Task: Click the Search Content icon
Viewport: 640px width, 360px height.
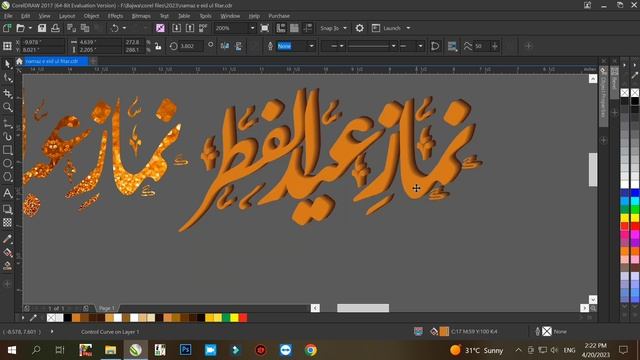Action: coord(160,28)
